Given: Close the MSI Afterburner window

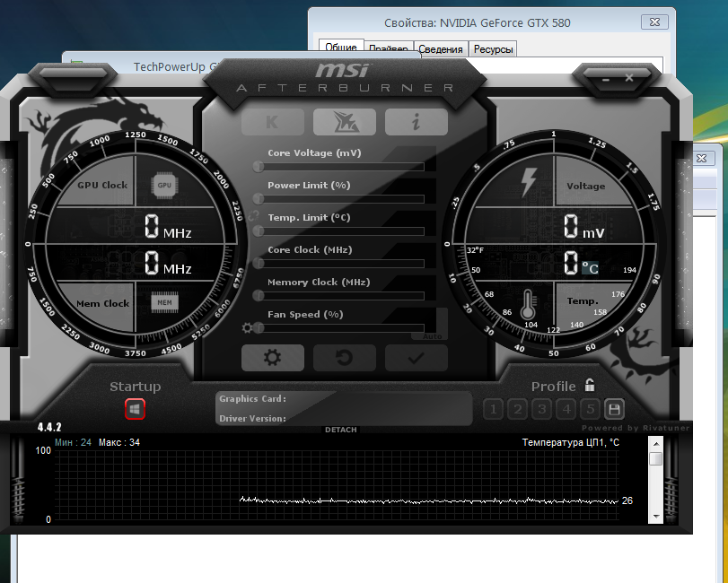Looking at the screenshot, I should [629, 78].
